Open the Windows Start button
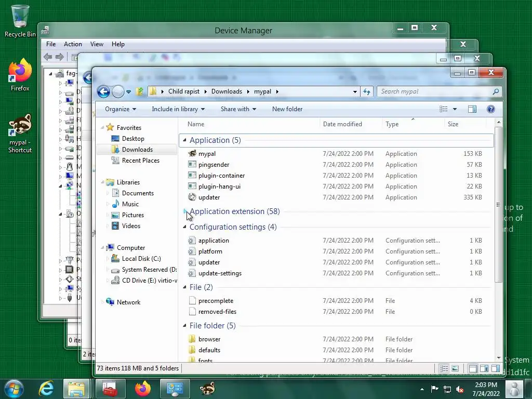Viewport: 532px width, 399px height. [x=14, y=389]
